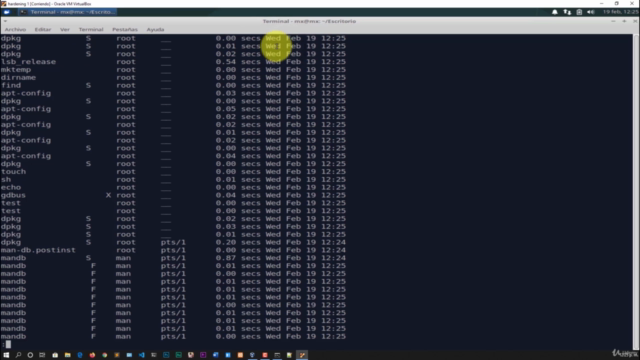This screenshot has height=360, width=640.
Task: Open File Explorer from taskbar
Action: 67,355
